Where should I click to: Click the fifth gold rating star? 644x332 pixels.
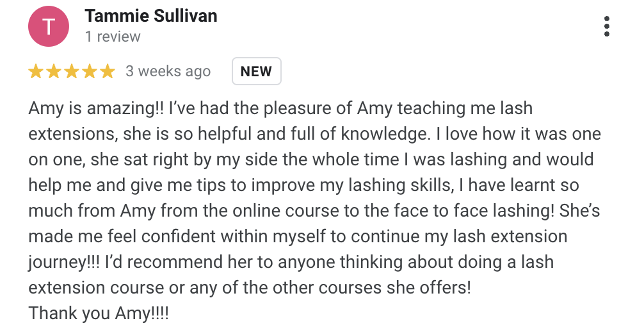coord(107,71)
